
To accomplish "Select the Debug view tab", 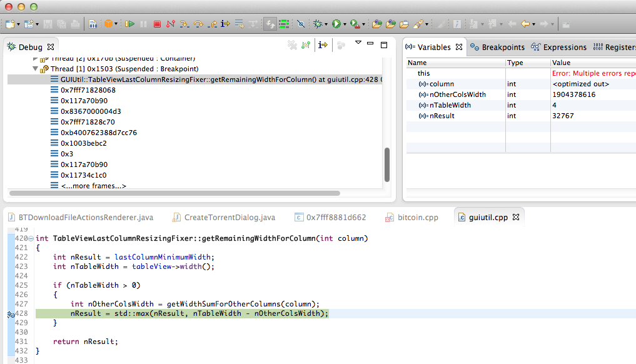I will pos(31,47).
